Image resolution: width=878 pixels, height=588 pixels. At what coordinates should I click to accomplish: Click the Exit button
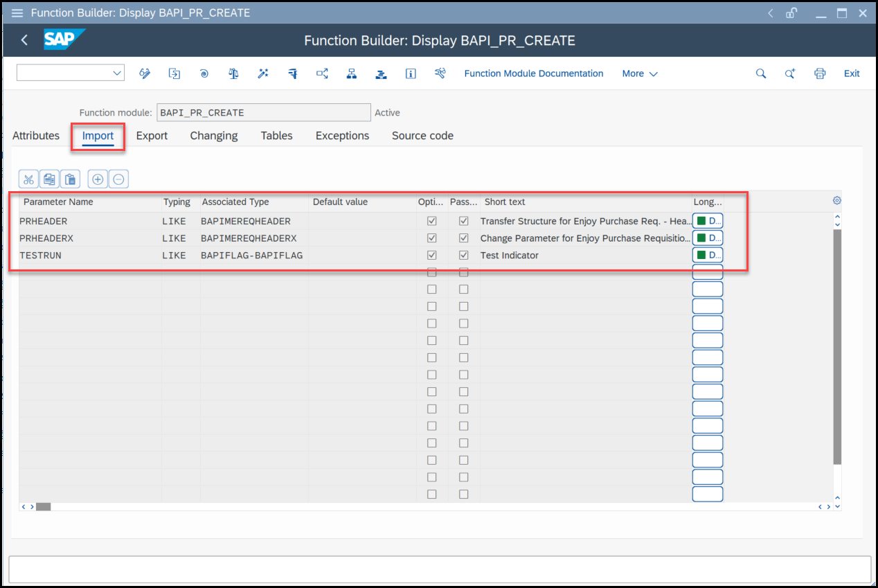[x=852, y=73]
